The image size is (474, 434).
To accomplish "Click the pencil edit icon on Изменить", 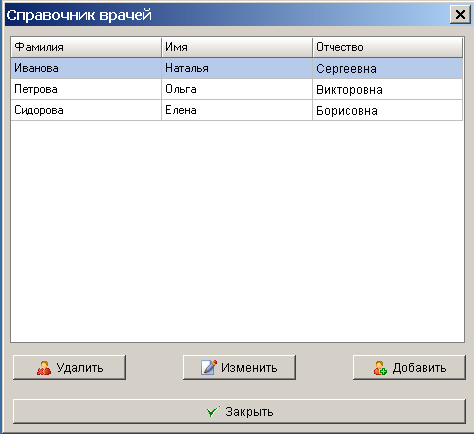I will [209, 367].
